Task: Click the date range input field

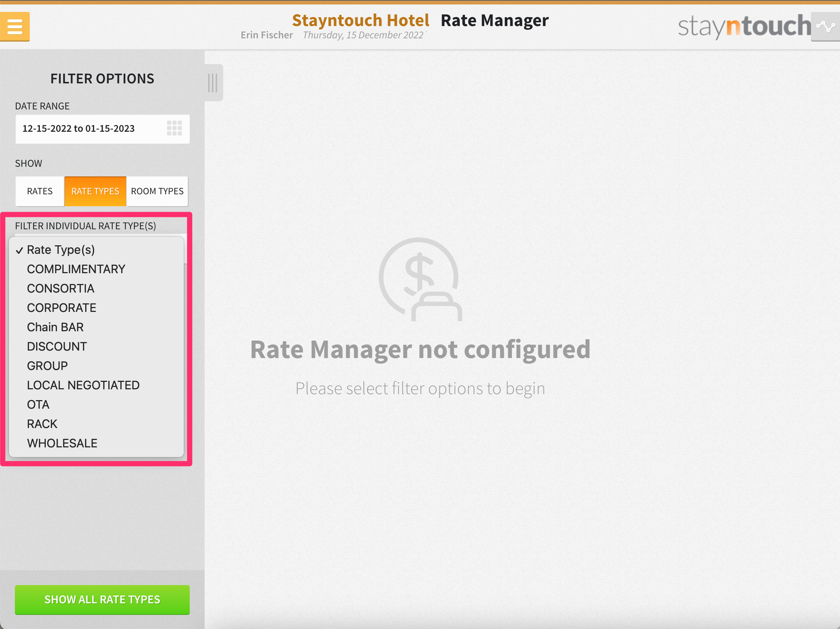Action: 87,129
